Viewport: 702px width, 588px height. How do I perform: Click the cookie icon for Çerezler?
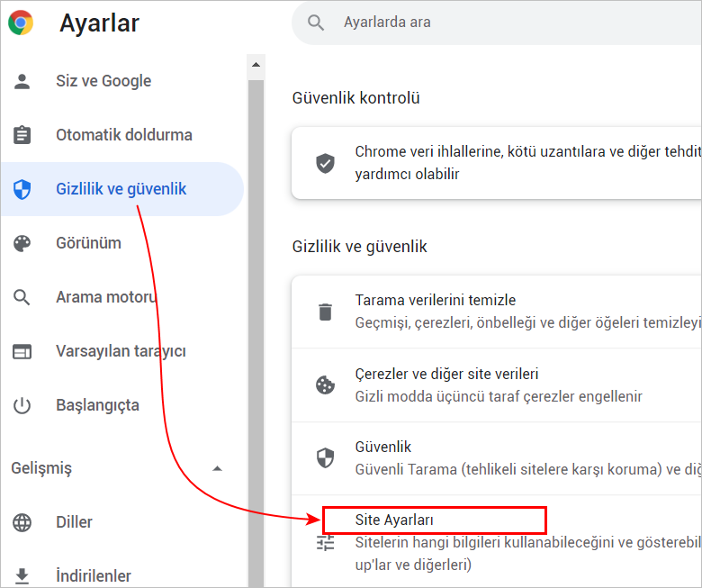click(x=326, y=385)
